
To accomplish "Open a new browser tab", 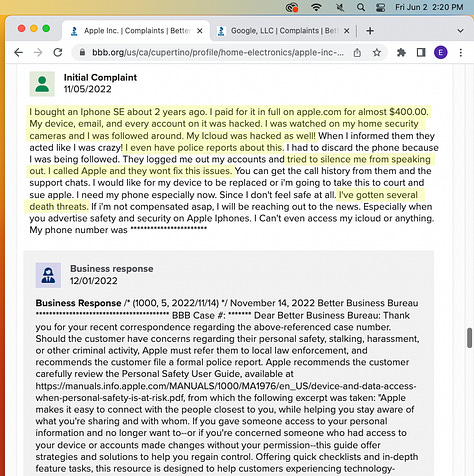I will [370, 31].
